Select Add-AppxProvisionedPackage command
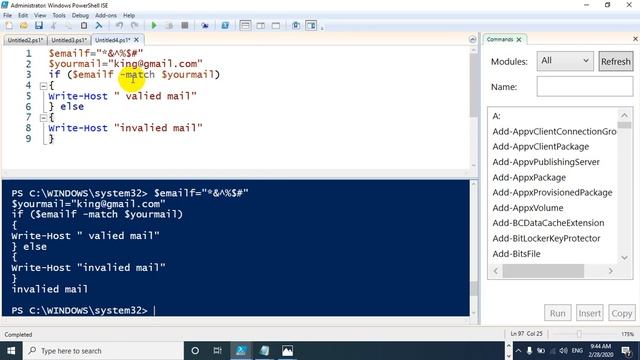Viewport: 640px width, 360px height. [552, 193]
